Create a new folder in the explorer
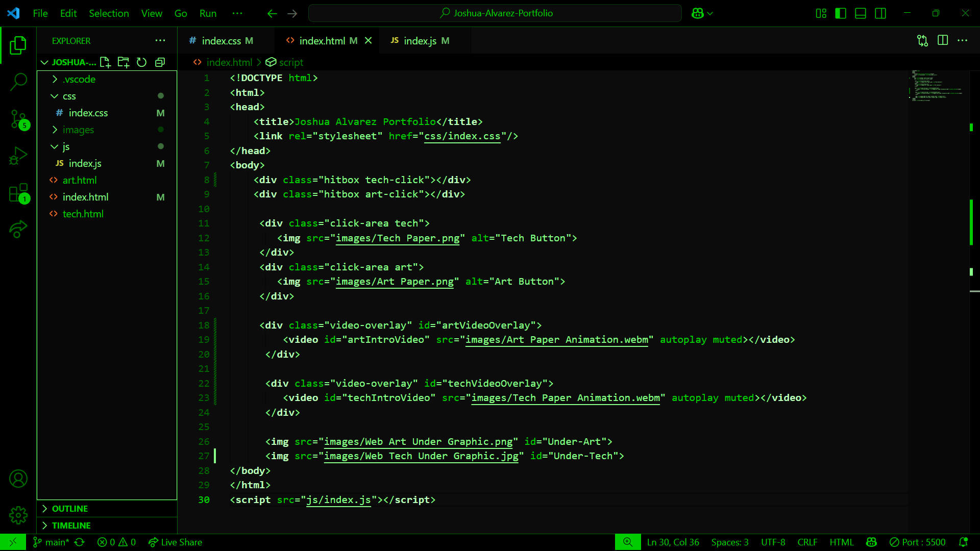 coord(124,62)
